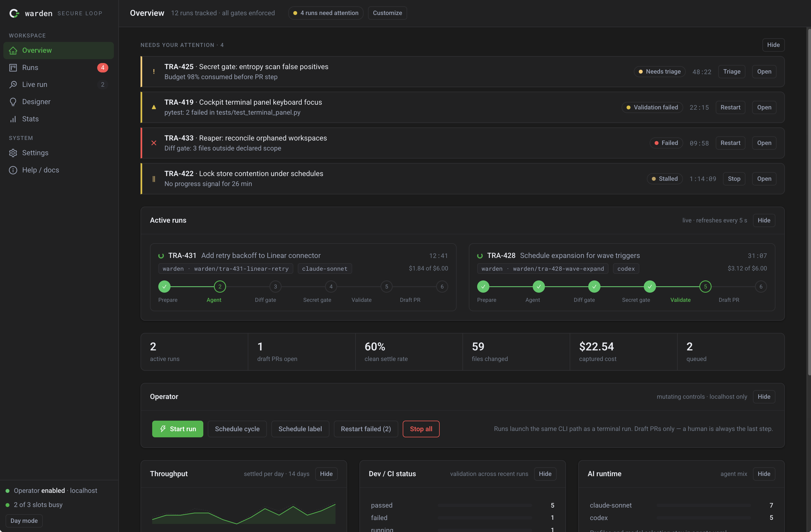Viewport: 811px width, 532px height.
Task: Click 4 runs need attention pill
Action: pos(326,13)
